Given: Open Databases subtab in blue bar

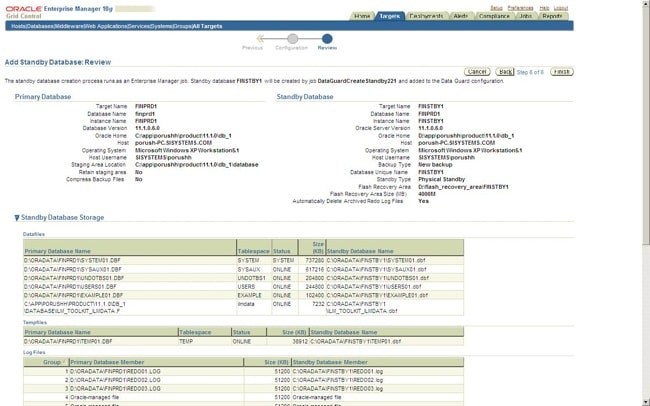Looking at the screenshot, I should [40, 26].
